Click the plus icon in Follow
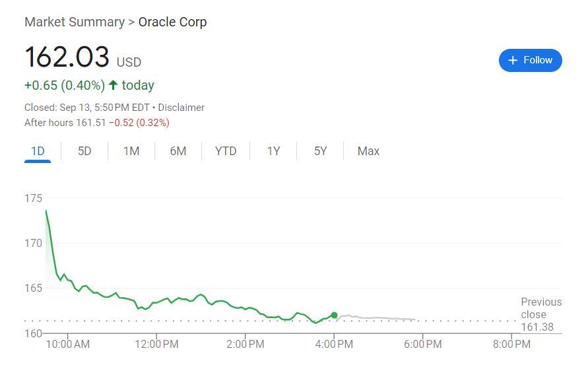The width and height of the screenshot is (588, 369). point(513,61)
